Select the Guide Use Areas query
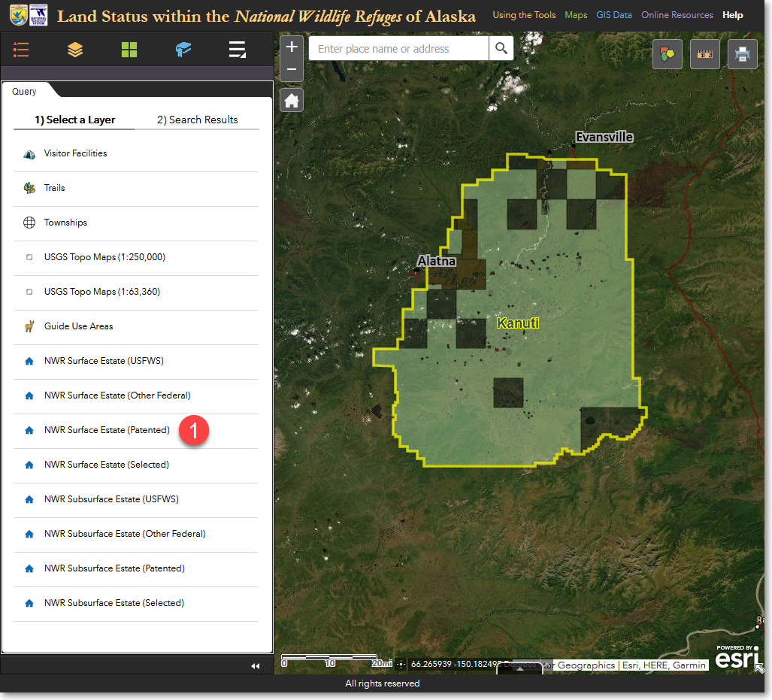Image resolution: width=772 pixels, height=700 pixels. tap(80, 326)
